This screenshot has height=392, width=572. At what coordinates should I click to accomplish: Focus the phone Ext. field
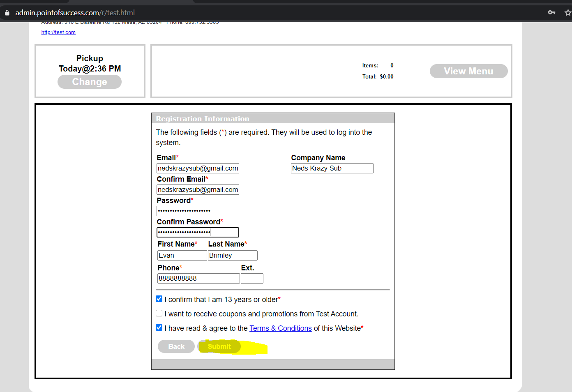tap(252, 279)
